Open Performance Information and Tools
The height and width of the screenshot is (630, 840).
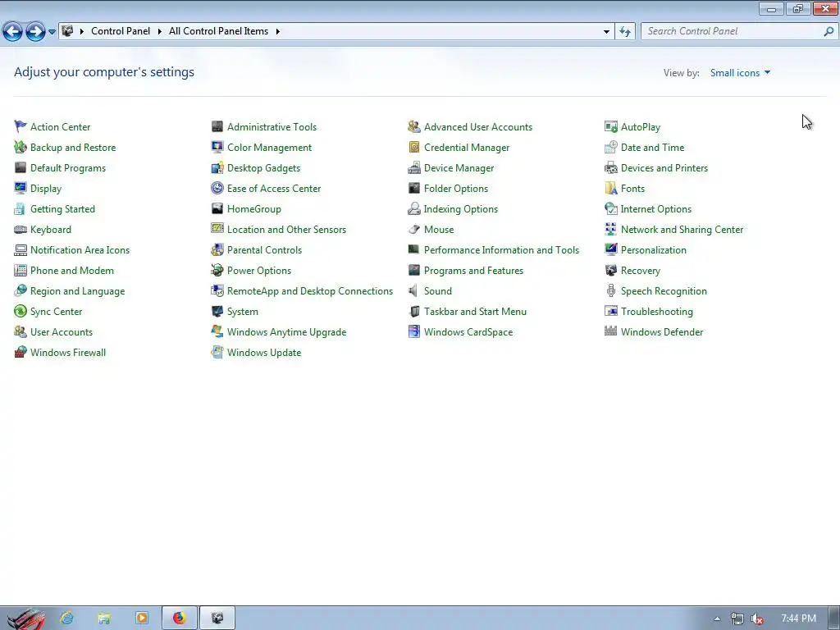pos(501,249)
